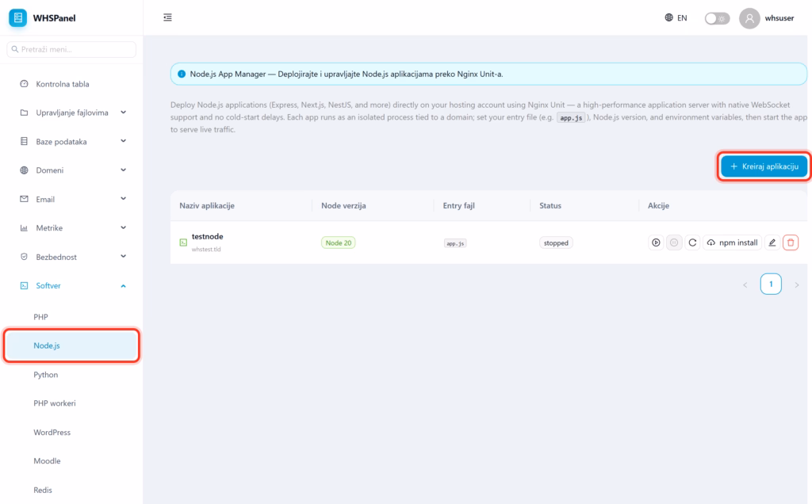
Task: Open the WordPress submenu item
Action: coord(71,432)
